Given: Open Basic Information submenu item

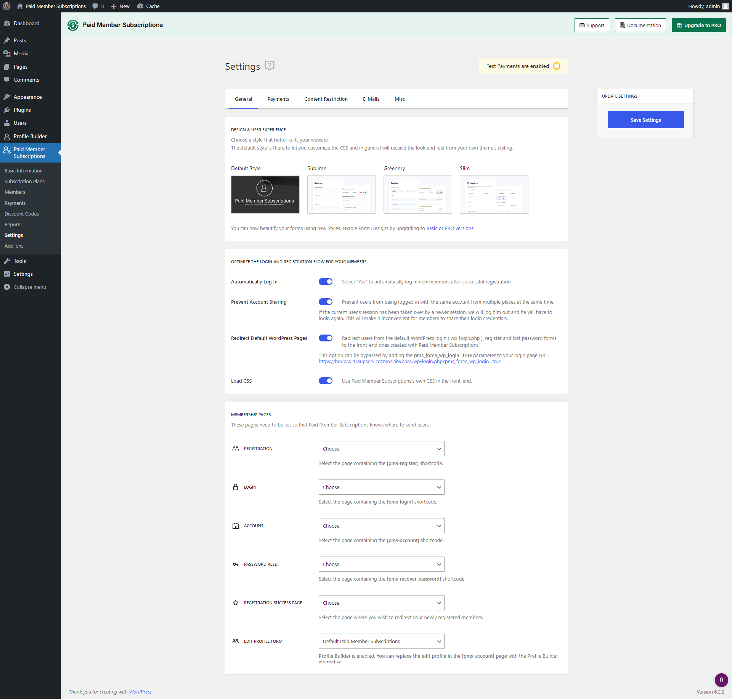Looking at the screenshot, I should click(x=24, y=171).
